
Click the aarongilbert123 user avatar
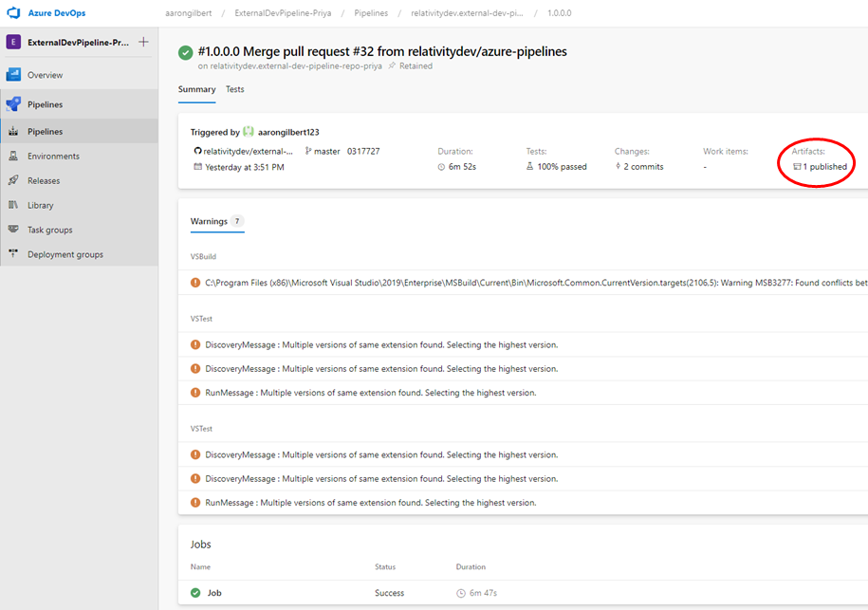(x=249, y=132)
